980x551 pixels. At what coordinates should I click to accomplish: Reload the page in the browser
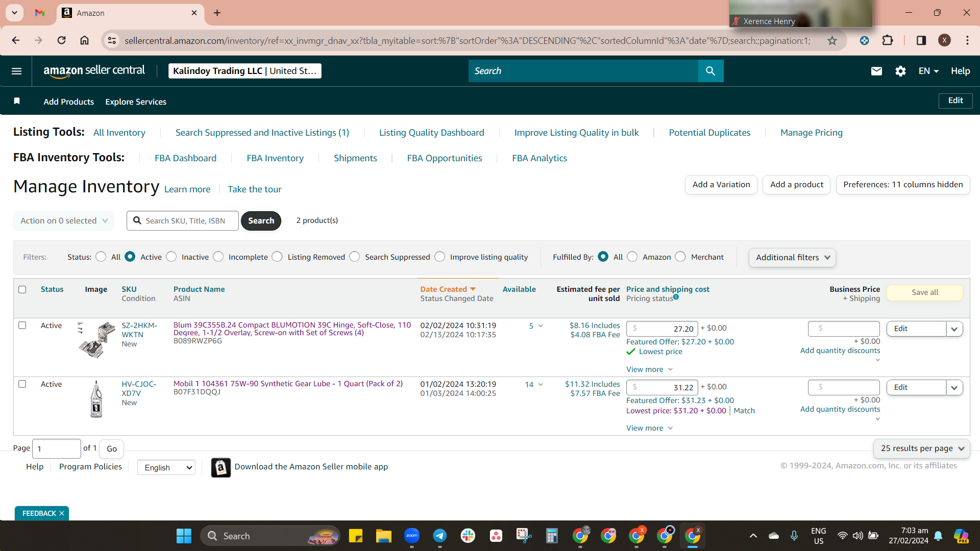(61, 40)
